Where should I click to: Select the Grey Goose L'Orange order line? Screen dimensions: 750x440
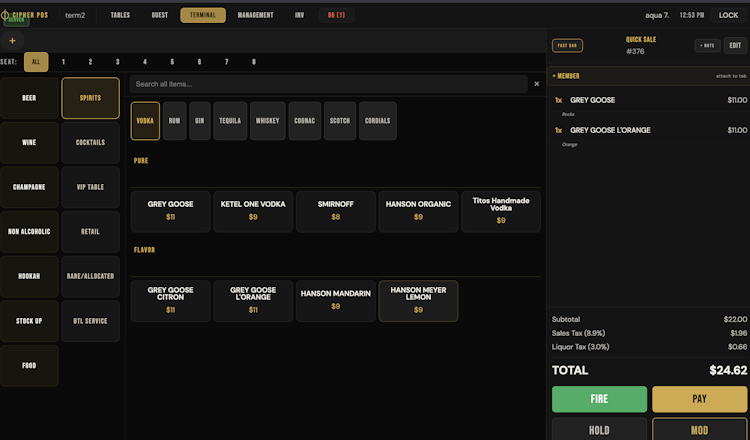tap(649, 135)
